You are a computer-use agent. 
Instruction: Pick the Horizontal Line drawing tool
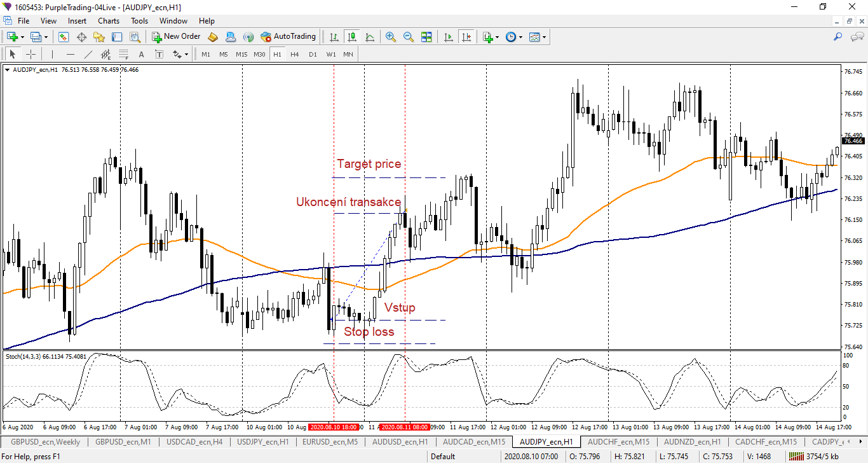pyautogui.click(x=70, y=54)
